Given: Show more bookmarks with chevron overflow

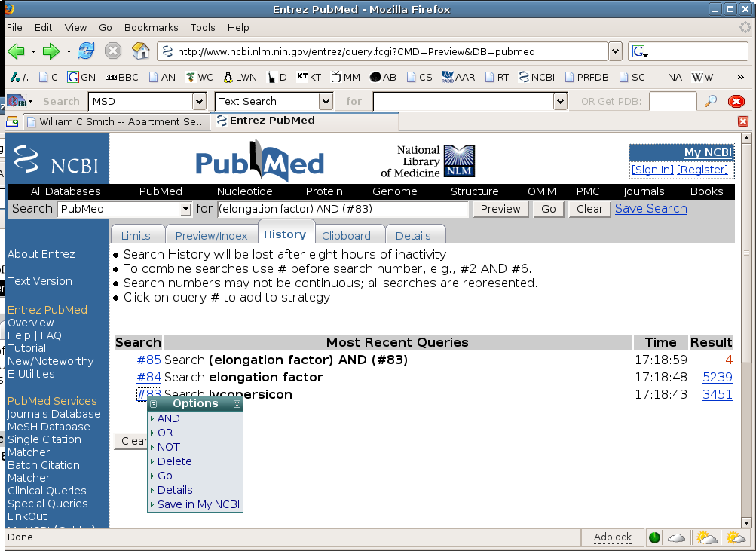Looking at the screenshot, I should click(741, 77).
